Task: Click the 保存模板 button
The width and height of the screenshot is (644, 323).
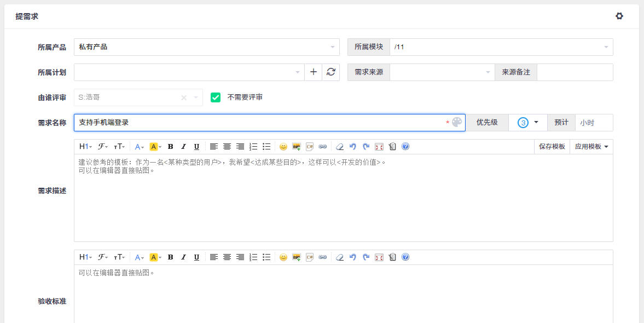Action: tap(552, 147)
